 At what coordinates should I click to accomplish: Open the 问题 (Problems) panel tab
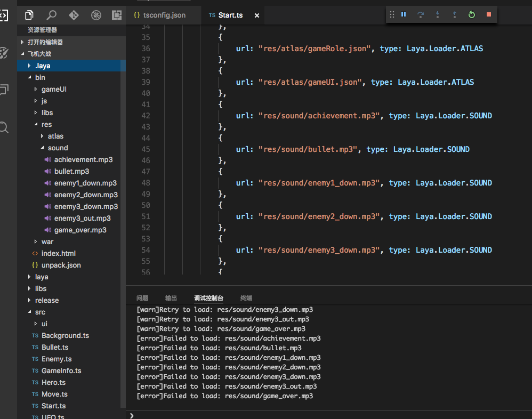(142, 298)
